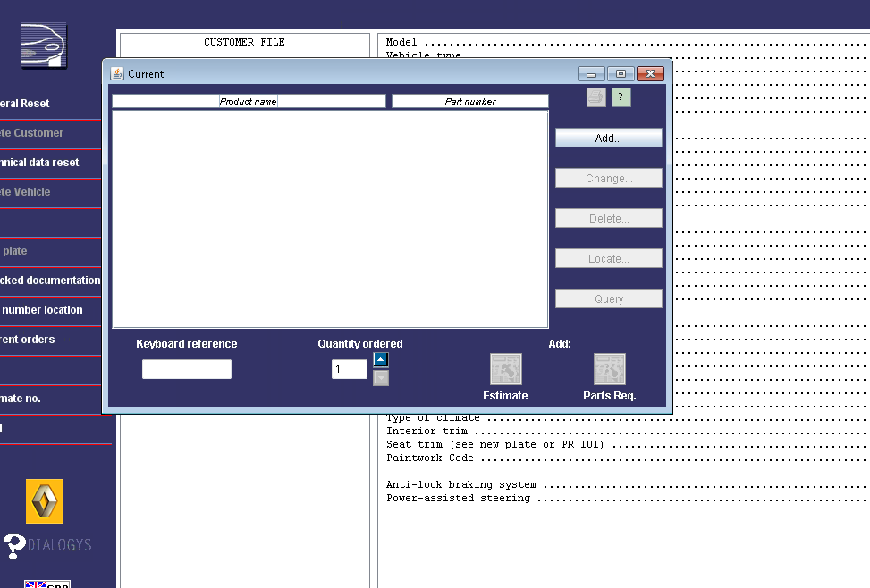Screen dimensions: 870x588
Task: Click the disabled Change... button
Action: click(x=609, y=178)
